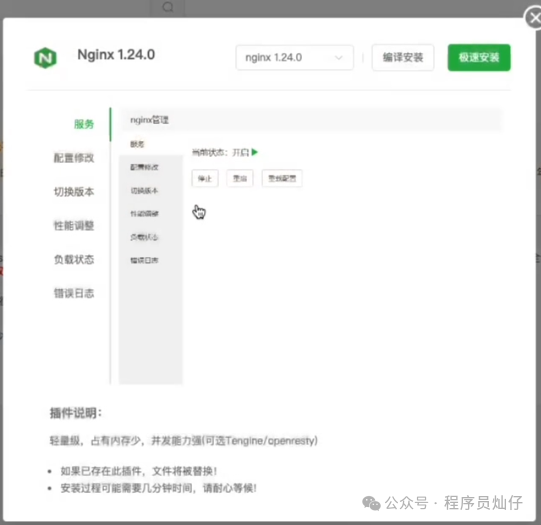Switch to the 配置修改 tab
Screen dimensions: 541x525
pos(74,158)
